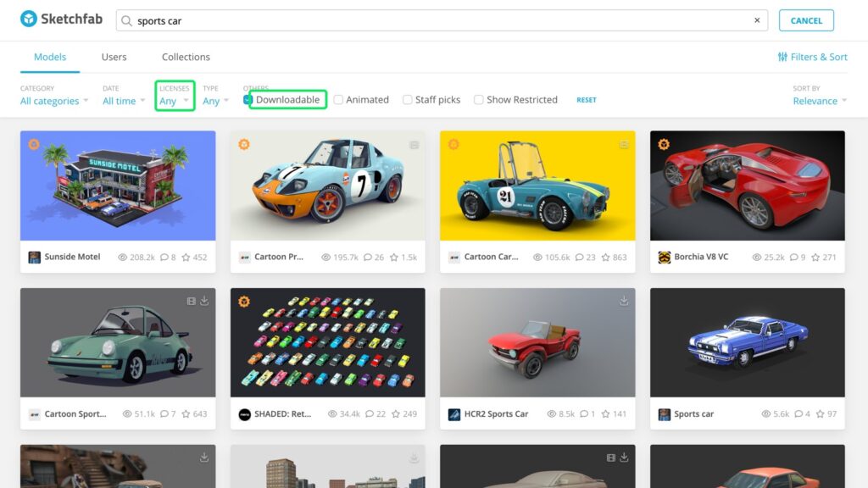Enable the Staff picks checkbox

tap(408, 100)
